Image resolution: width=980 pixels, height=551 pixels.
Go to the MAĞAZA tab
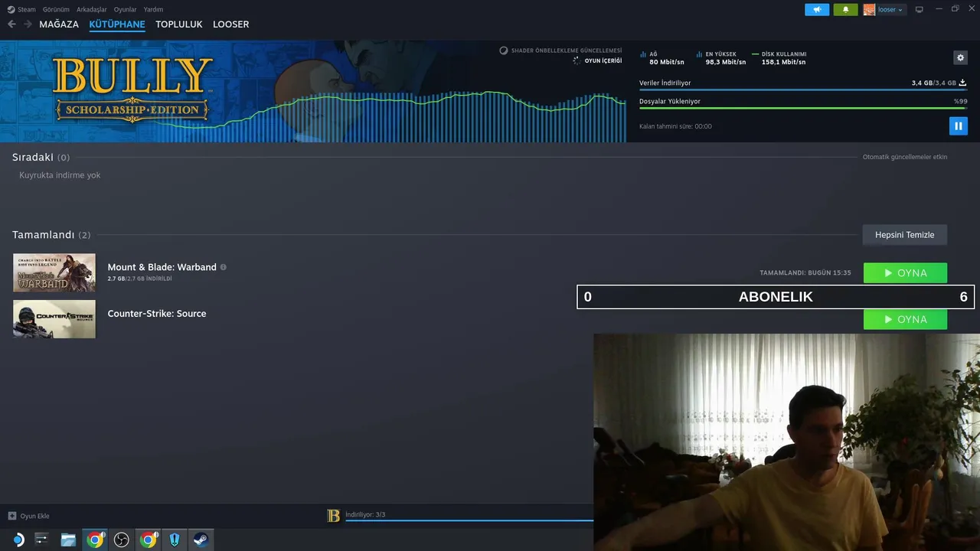[x=59, y=24]
